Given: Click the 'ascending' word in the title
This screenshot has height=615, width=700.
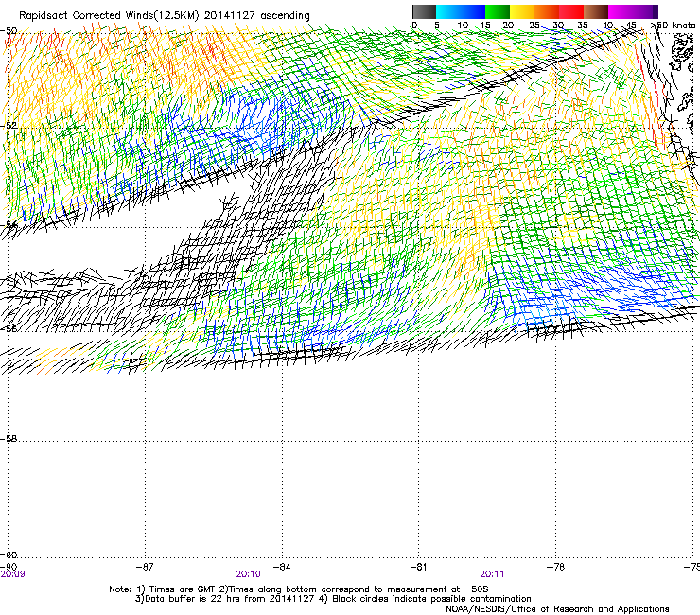Looking at the screenshot, I should click(285, 16).
